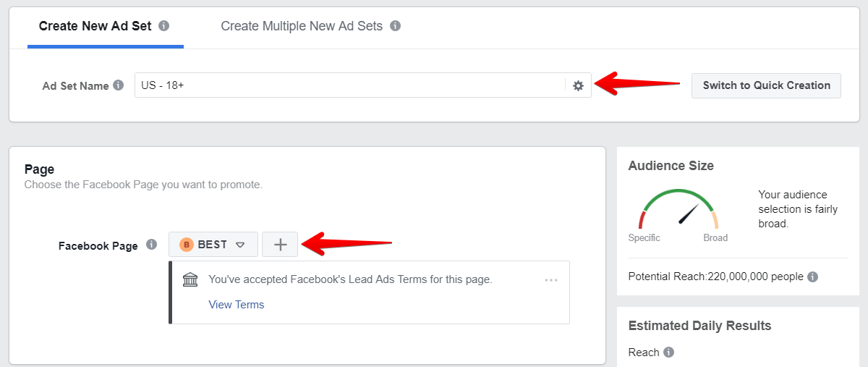Viewport: 868px width, 367px height.
Task: Click info icon beside Create New Ad Set
Action: click(164, 26)
